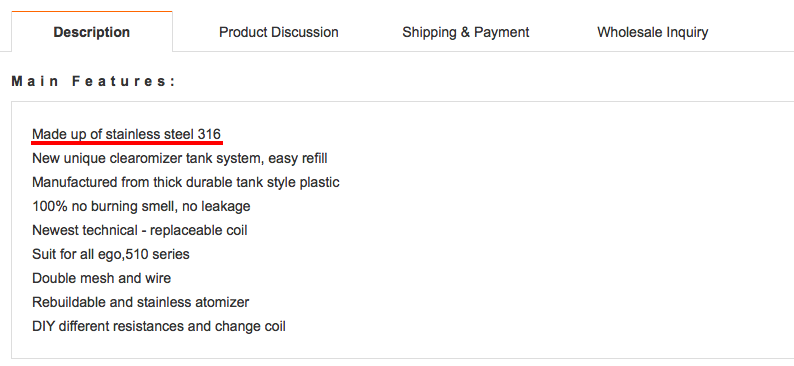Click the Main Features heading
794x366 pixels.
pyautogui.click(x=93, y=81)
